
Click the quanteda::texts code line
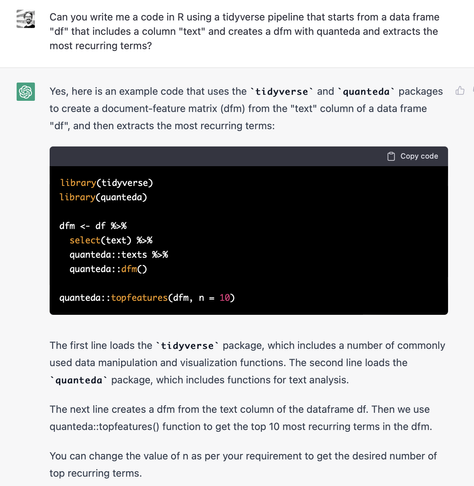coord(119,255)
